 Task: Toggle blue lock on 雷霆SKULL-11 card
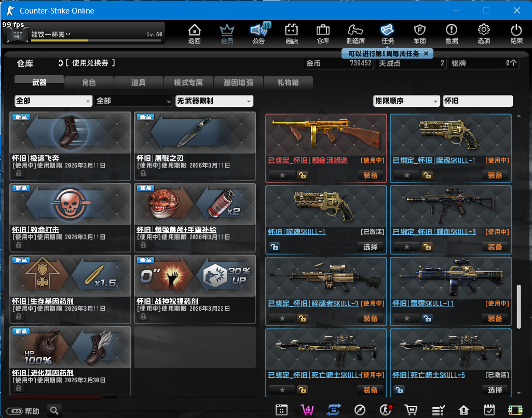tap(427, 318)
